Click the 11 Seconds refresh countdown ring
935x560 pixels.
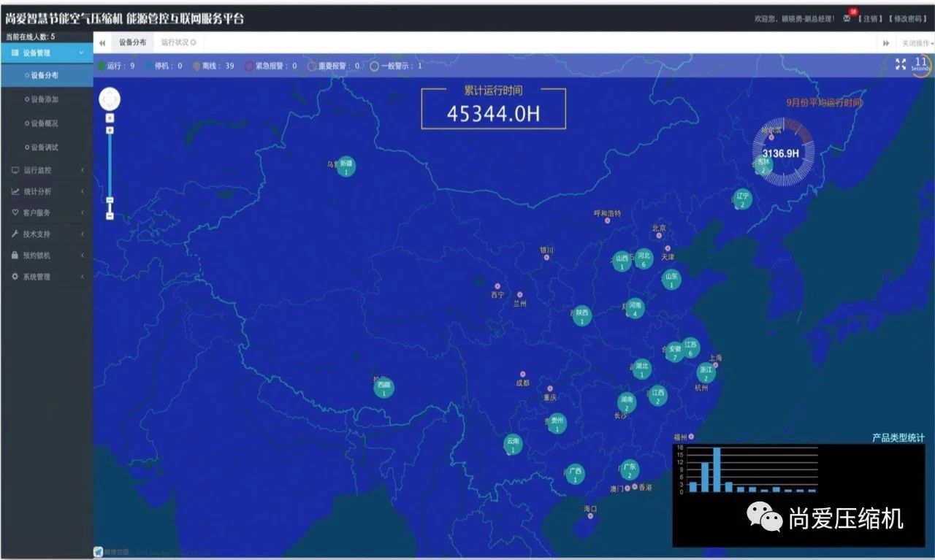(921, 65)
